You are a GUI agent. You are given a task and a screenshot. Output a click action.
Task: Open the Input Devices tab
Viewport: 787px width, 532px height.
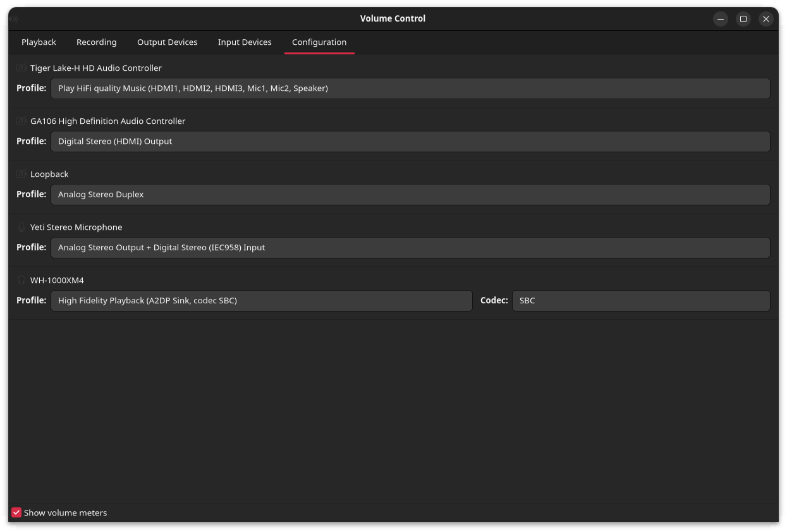[245, 42]
